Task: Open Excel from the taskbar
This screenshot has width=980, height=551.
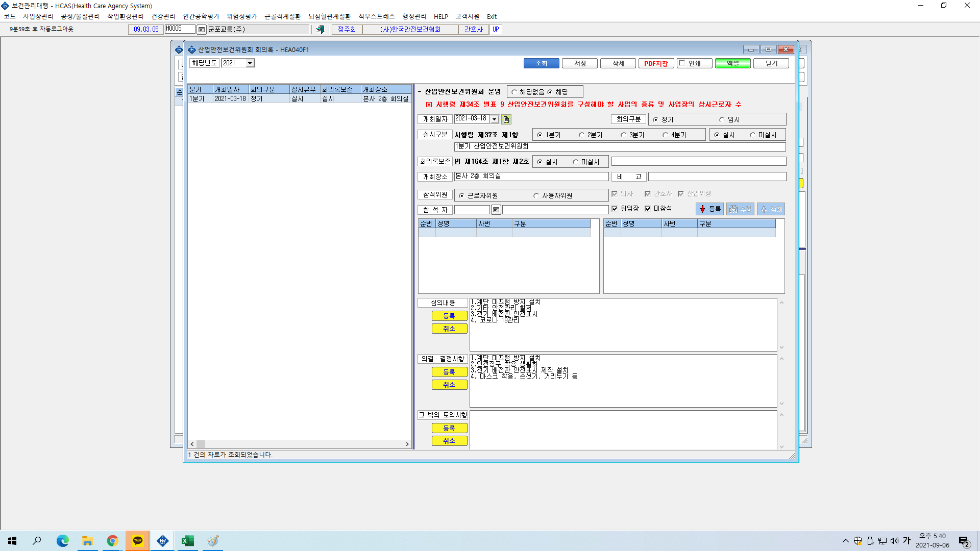Action: [187, 541]
